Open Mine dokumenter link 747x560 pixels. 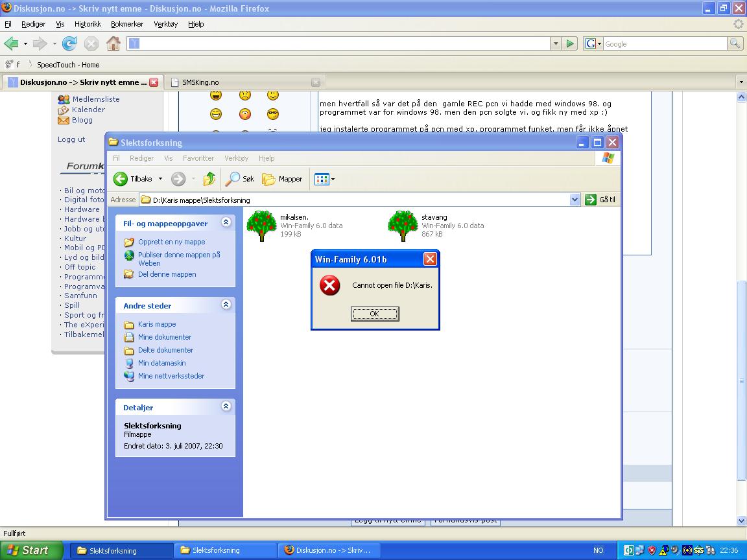(164, 337)
